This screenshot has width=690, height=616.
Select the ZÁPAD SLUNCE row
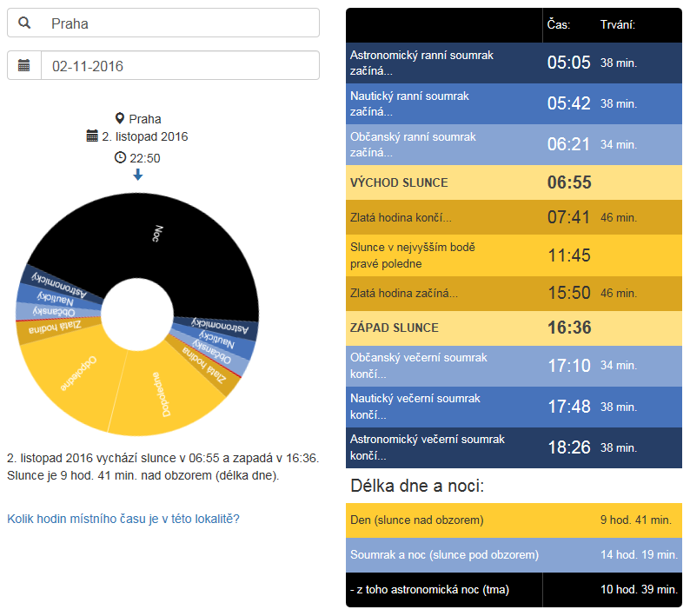pyautogui.click(x=513, y=328)
